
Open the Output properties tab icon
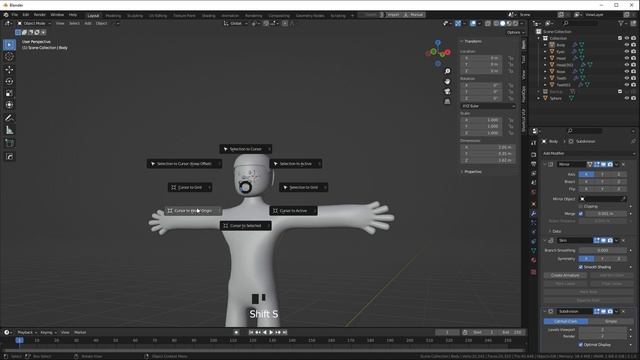[533, 164]
